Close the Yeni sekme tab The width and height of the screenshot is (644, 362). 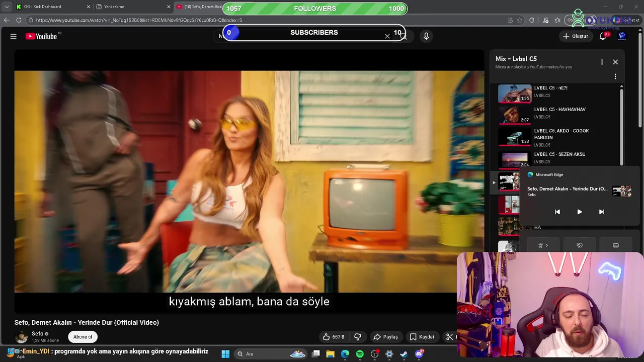169,7
